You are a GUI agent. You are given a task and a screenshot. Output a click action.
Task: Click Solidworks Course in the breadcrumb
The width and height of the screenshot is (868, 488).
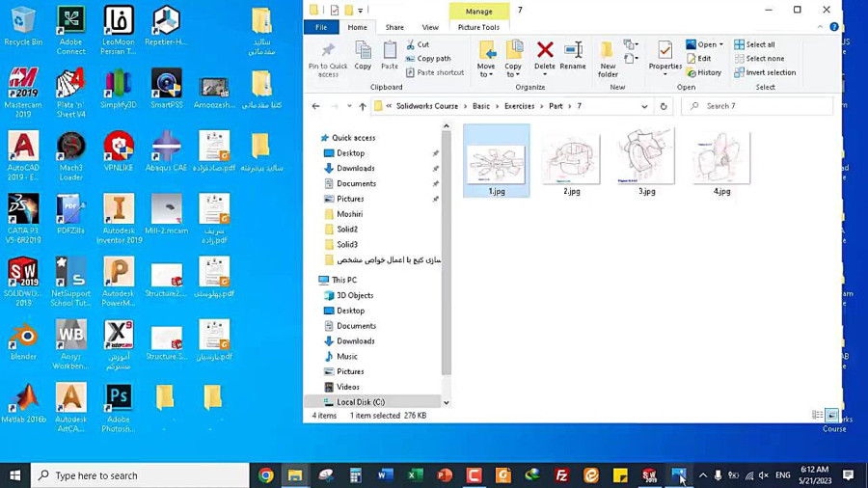pos(427,106)
